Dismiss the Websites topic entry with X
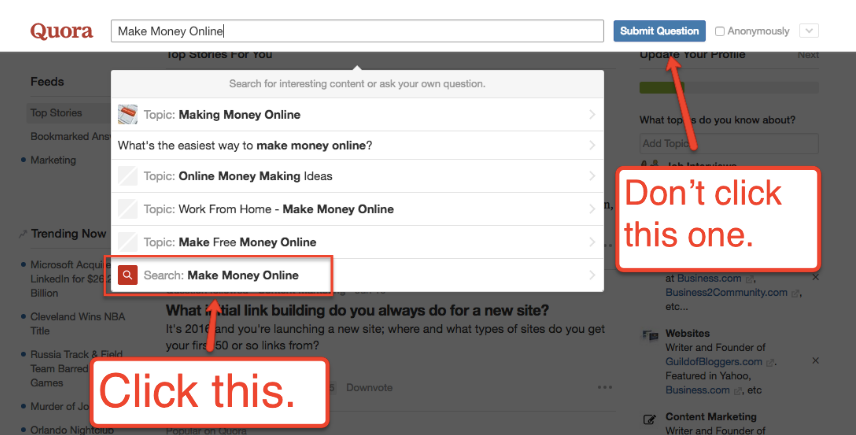Viewport: 856px width, 435px height. (x=815, y=361)
